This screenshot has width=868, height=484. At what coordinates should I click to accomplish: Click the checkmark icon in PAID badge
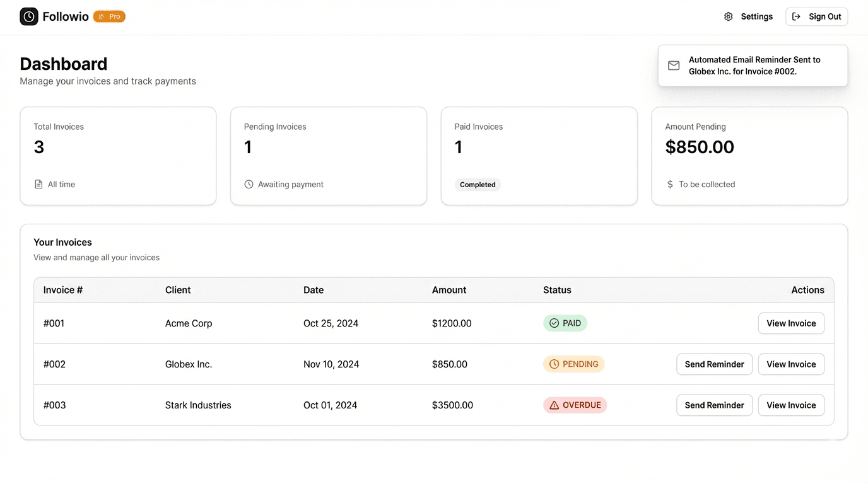click(554, 323)
